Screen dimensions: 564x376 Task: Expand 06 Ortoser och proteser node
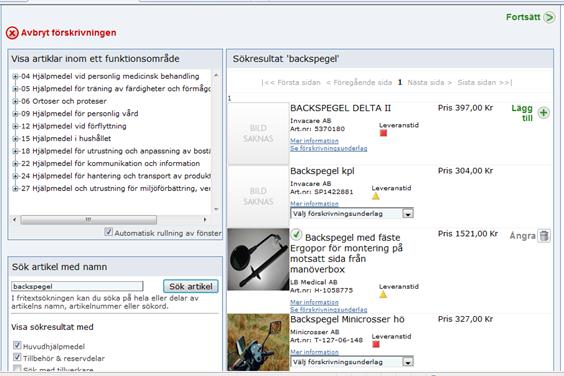15,101
